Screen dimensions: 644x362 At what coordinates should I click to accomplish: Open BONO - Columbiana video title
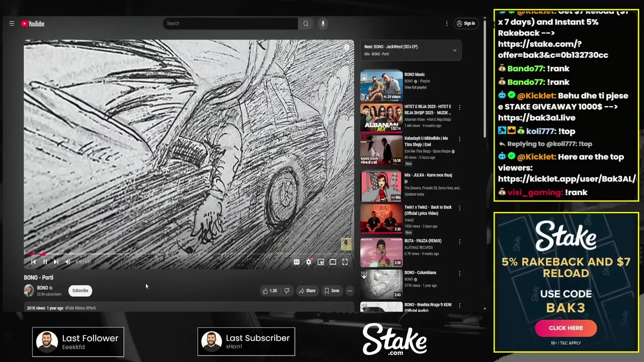(x=420, y=273)
